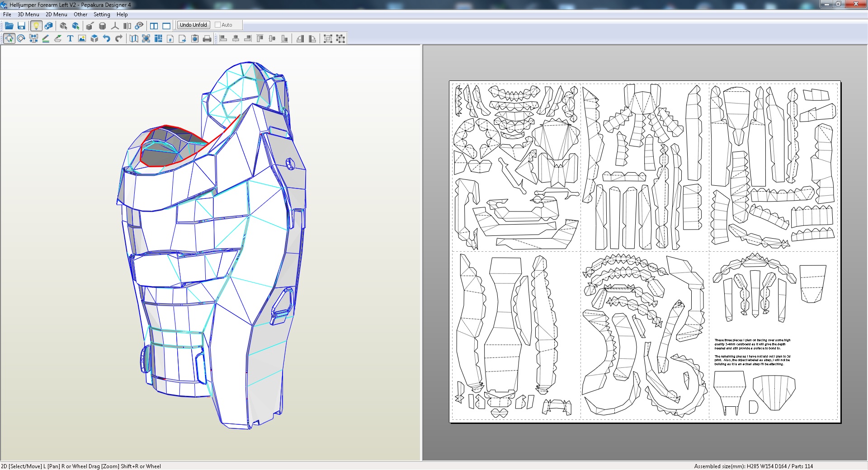This screenshot has height=470, width=868.
Task: Toggle the split two-pane view button
Action: (x=154, y=26)
